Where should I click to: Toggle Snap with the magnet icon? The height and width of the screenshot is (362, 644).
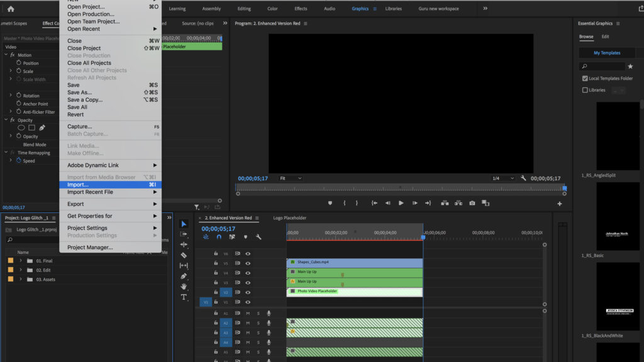pyautogui.click(x=219, y=238)
